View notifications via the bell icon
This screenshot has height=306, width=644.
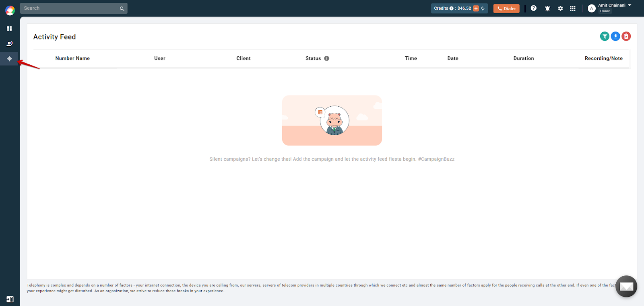547,8
